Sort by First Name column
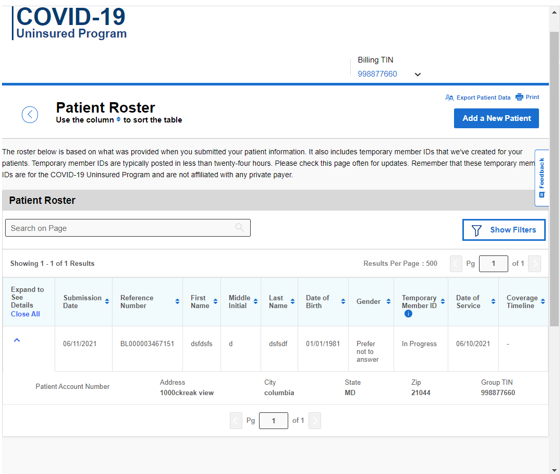The image size is (560, 474). [215, 301]
